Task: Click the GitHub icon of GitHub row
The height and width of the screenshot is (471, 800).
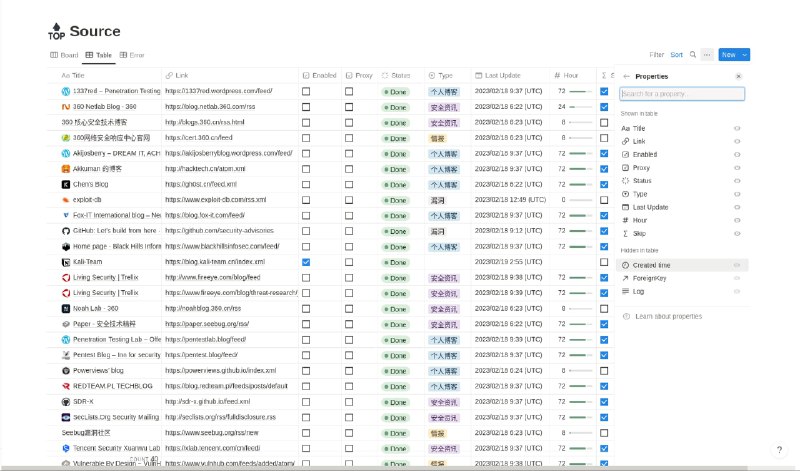Action: [x=66, y=231]
